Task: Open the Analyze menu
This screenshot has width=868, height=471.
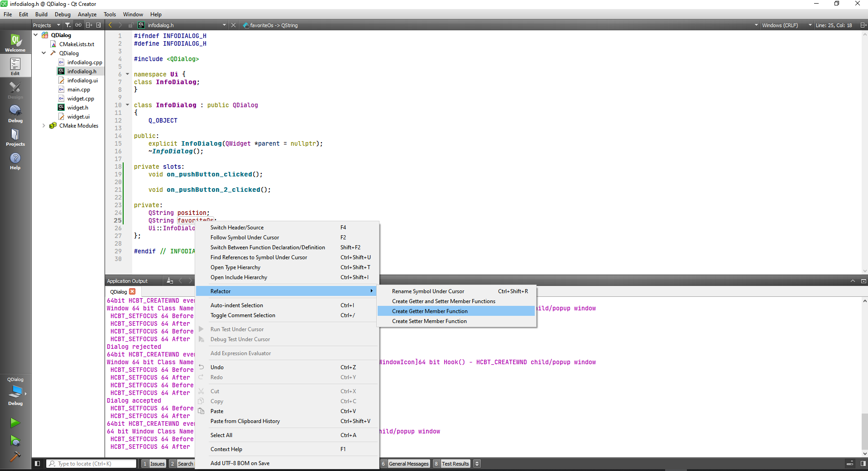Action: click(x=87, y=14)
